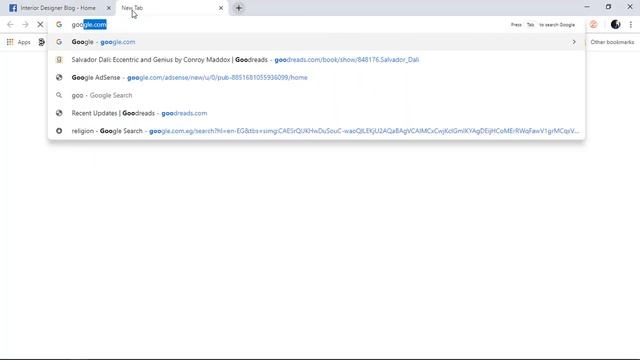Select the New Tab browser tab
This screenshot has width=640, height=360.
pyautogui.click(x=171, y=8)
